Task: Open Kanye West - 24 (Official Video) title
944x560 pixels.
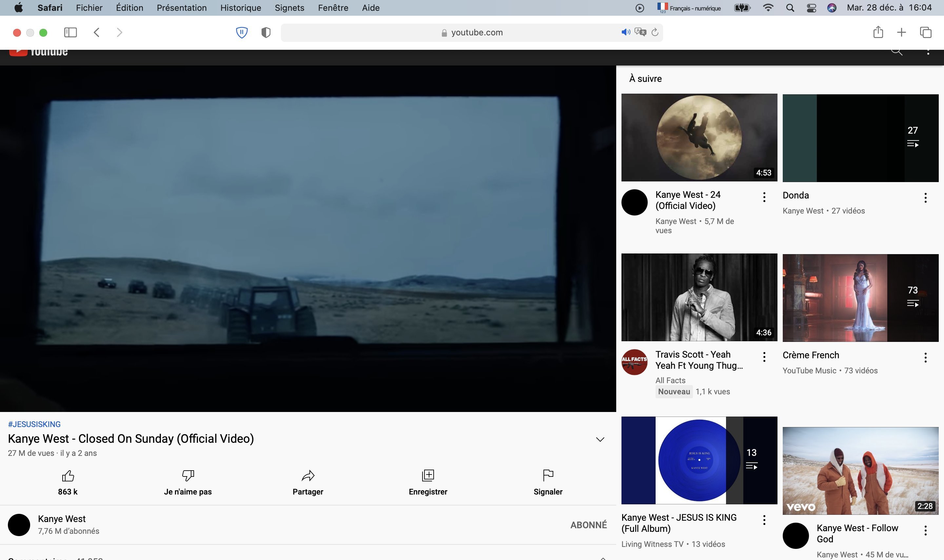Action: tap(688, 200)
